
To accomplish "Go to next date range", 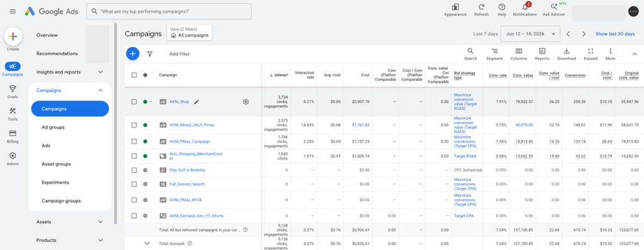I will (584, 34).
